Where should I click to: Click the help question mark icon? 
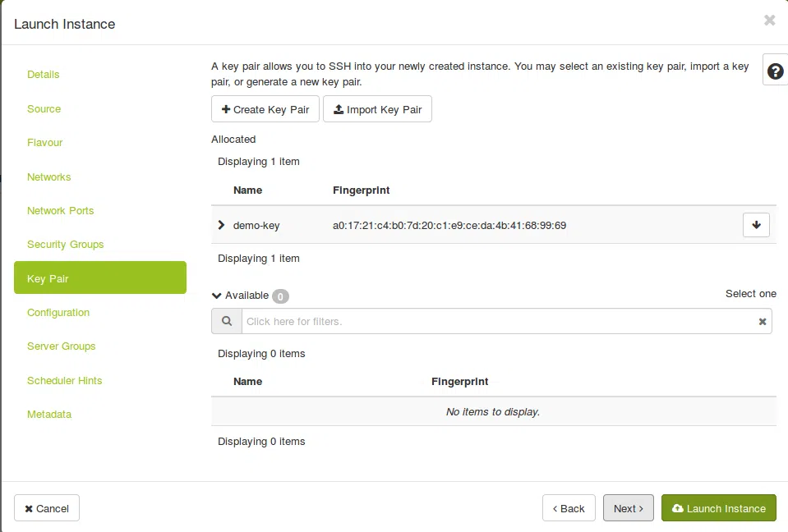tap(775, 71)
